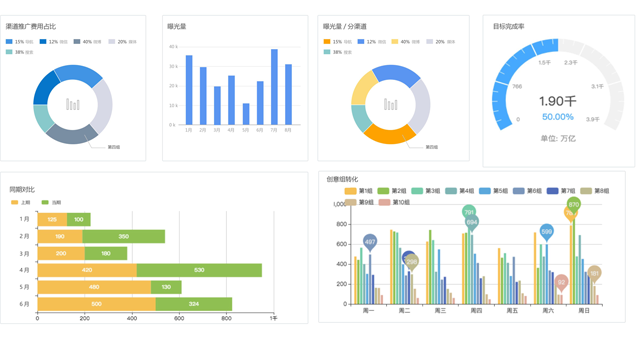Click the 50.00% value in 目标完成率 gauge

(x=558, y=117)
